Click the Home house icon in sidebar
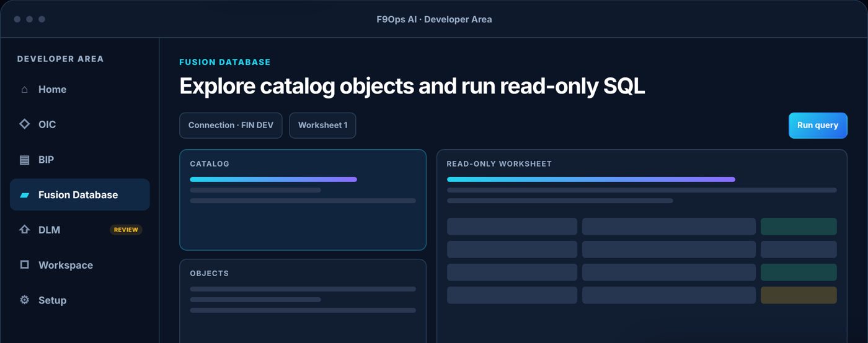Image resolution: width=868 pixels, height=343 pixels. (25, 89)
